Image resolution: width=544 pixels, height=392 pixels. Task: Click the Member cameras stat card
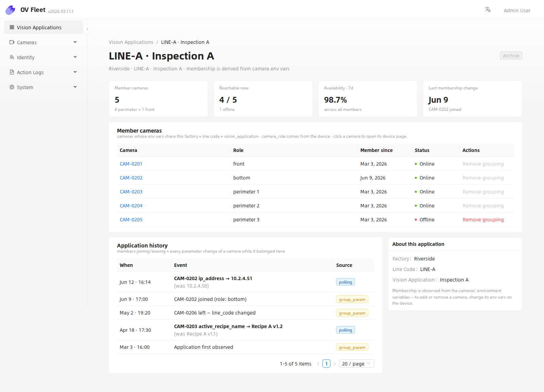tap(158, 99)
